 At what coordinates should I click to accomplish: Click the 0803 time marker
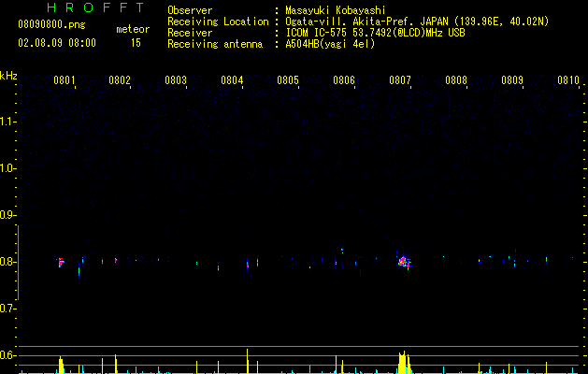pos(176,80)
